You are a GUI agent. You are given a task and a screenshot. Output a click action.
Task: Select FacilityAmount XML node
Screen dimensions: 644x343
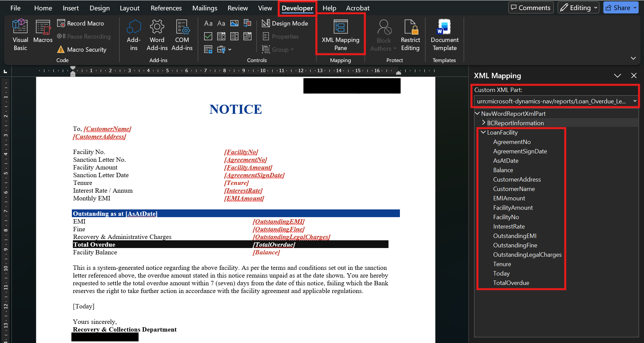pos(513,208)
